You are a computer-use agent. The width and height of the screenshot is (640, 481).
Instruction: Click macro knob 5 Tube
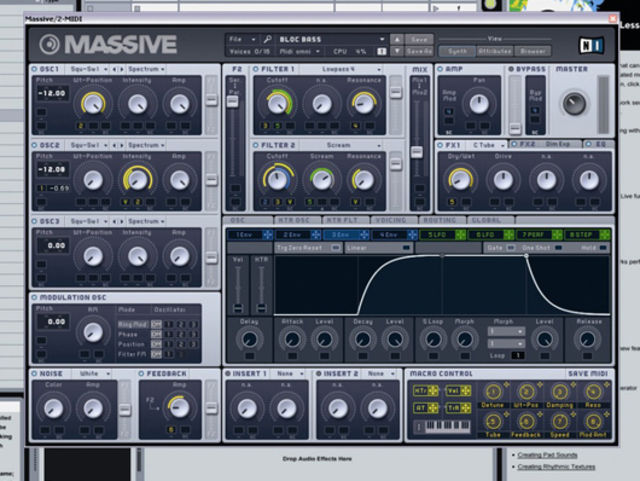(x=493, y=421)
